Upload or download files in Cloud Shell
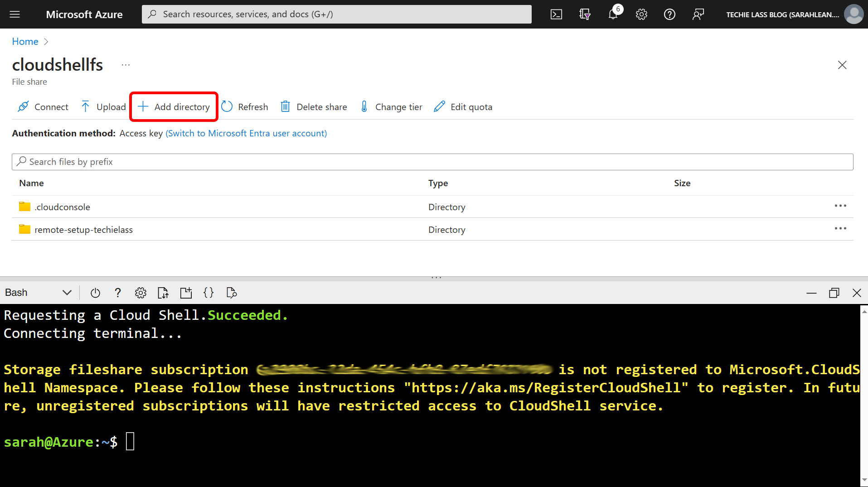 coord(163,292)
